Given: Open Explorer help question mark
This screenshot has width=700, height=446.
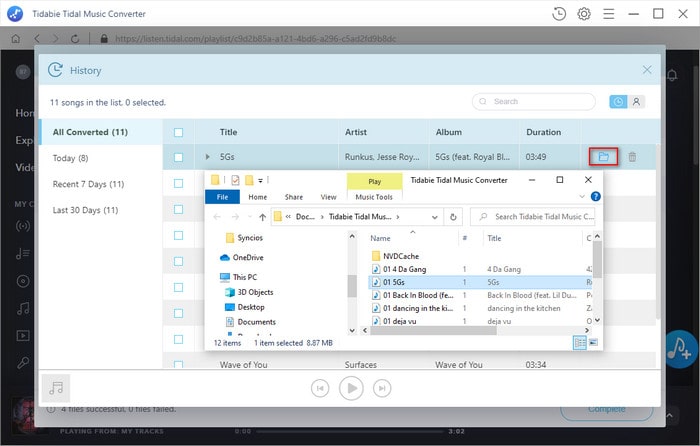Looking at the screenshot, I should pyautogui.click(x=596, y=196).
